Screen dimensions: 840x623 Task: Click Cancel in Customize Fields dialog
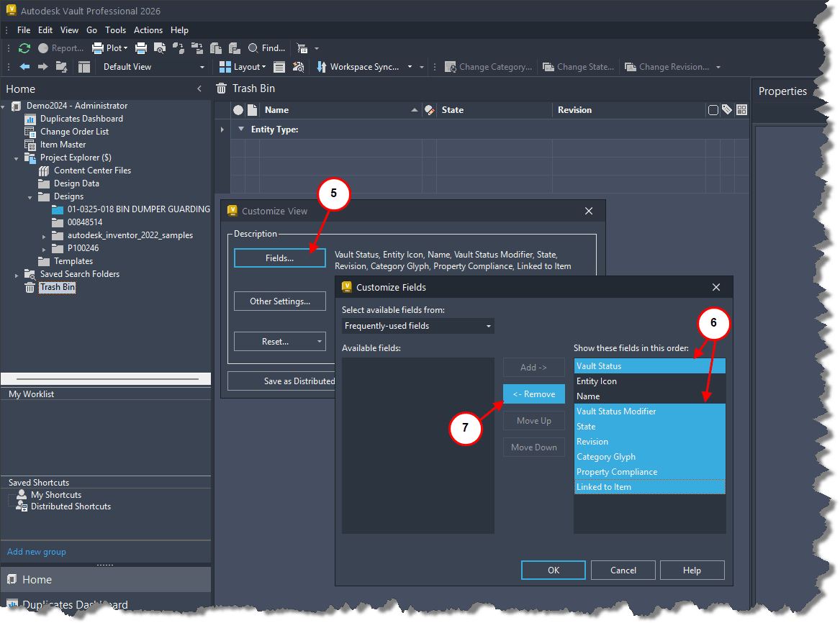click(623, 570)
